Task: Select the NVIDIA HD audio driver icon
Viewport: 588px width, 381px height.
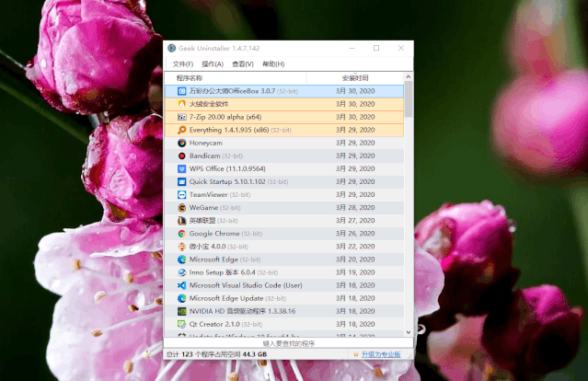Action: (182, 311)
